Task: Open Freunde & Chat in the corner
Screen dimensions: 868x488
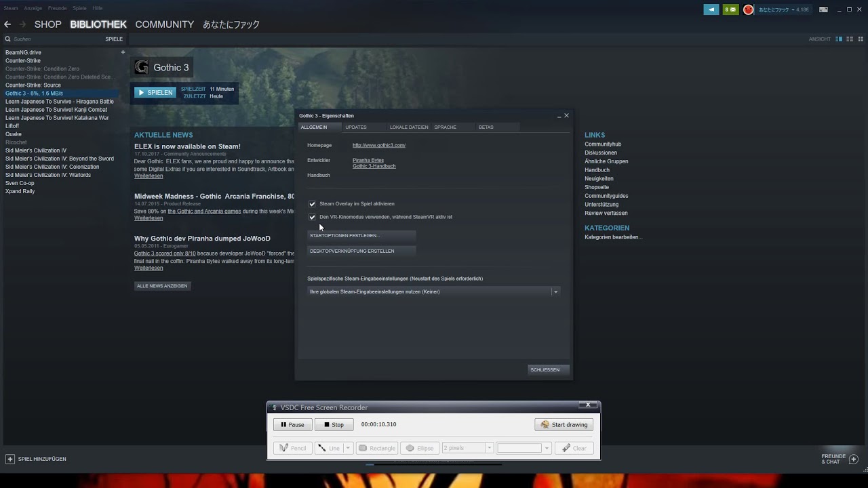Action: coord(836,459)
